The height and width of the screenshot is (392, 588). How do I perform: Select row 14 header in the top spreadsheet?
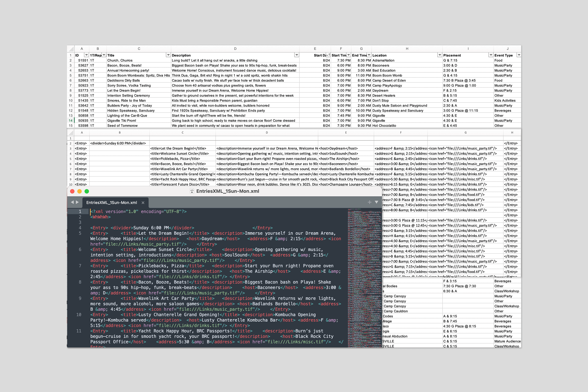(x=71, y=120)
